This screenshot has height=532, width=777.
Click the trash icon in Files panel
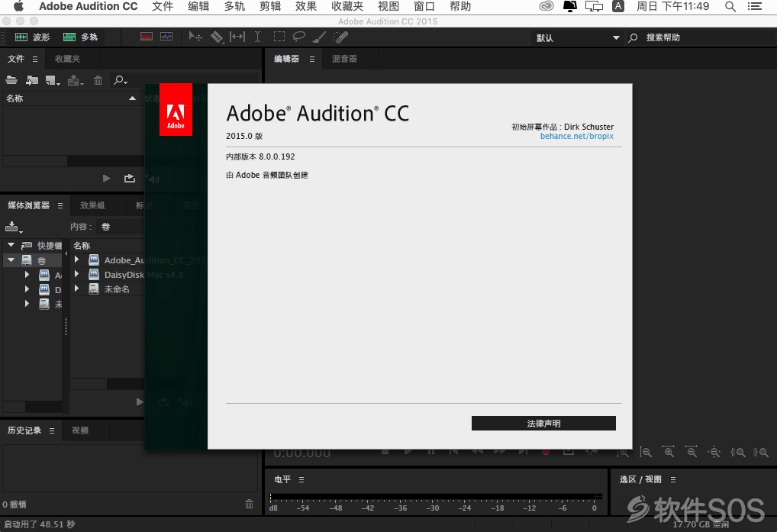click(x=98, y=79)
